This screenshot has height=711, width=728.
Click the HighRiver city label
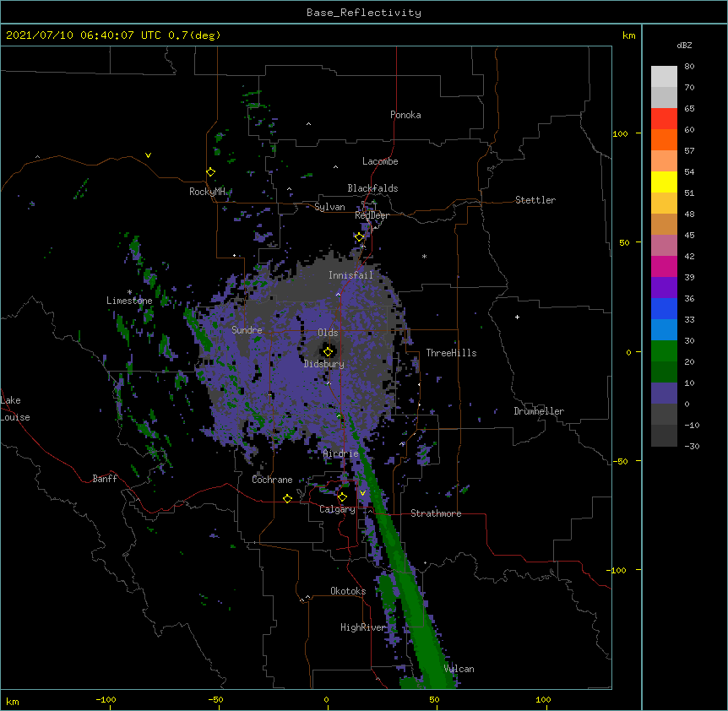[363, 627]
